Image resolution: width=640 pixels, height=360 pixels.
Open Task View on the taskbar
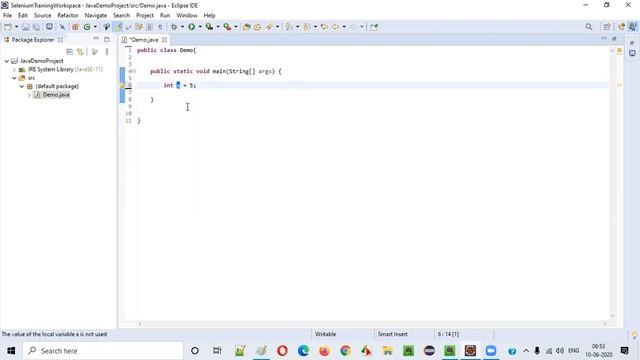coord(217,351)
